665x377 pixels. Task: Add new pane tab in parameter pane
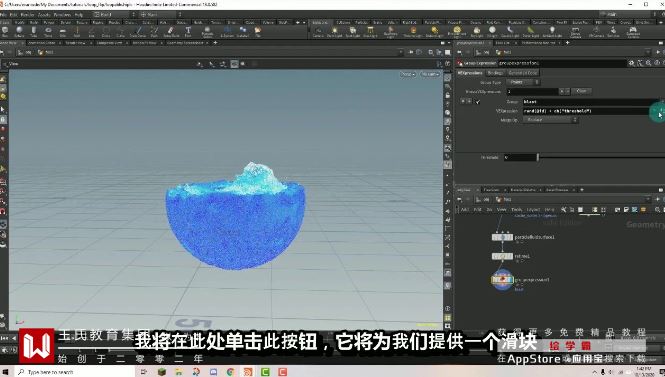tap(567, 43)
